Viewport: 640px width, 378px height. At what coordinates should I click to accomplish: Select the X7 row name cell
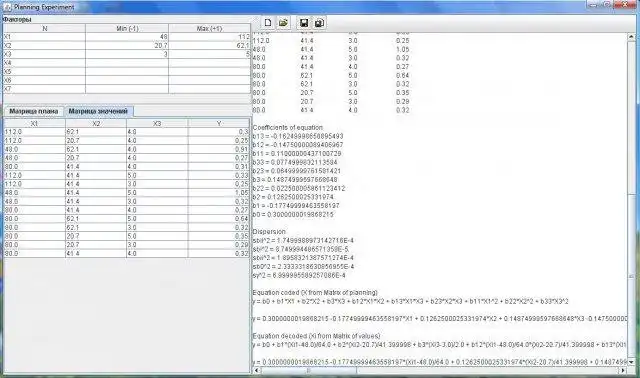(44, 89)
